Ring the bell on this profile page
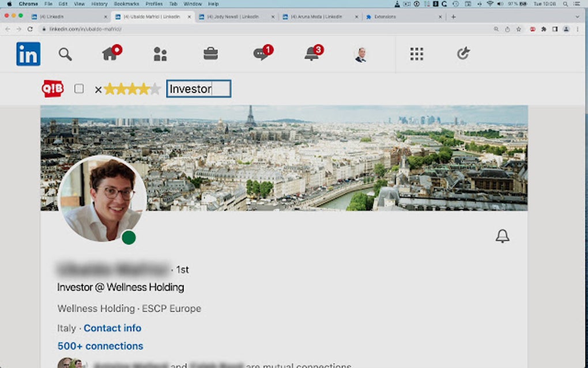Viewport: 588px width, 368px height. click(502, 236)
